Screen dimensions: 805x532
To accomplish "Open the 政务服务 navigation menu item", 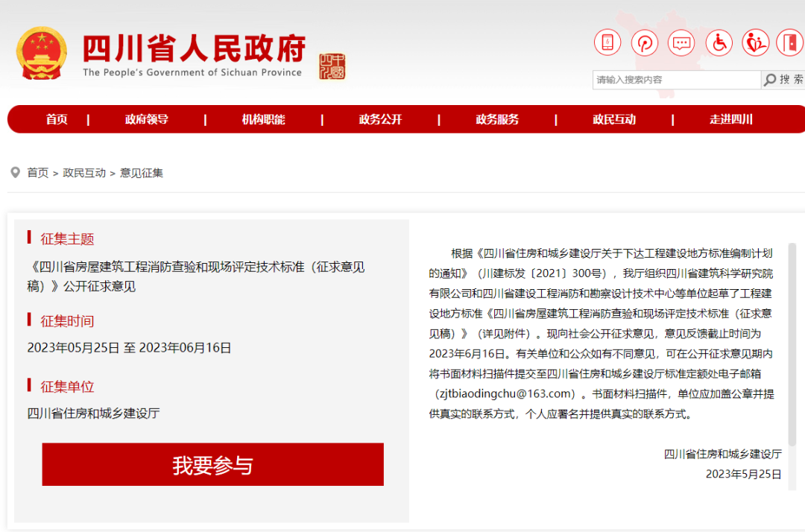I will click(x=497, y=119).
